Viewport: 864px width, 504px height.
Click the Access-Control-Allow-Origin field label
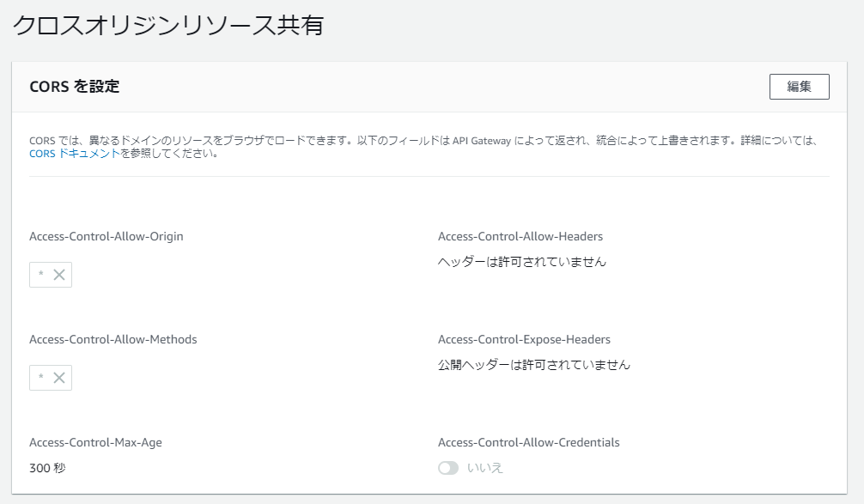[106, 236]
